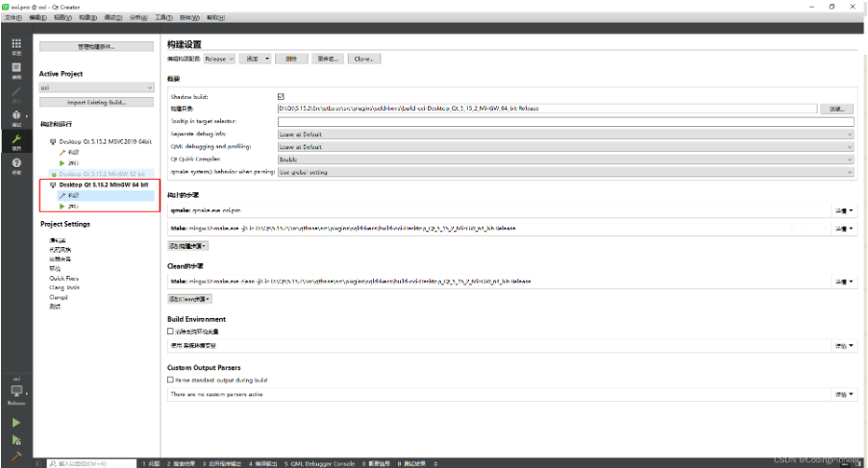The height and width of the screenshot is (468, 868).
Task: Click the Clone... button
Action: 363,59
